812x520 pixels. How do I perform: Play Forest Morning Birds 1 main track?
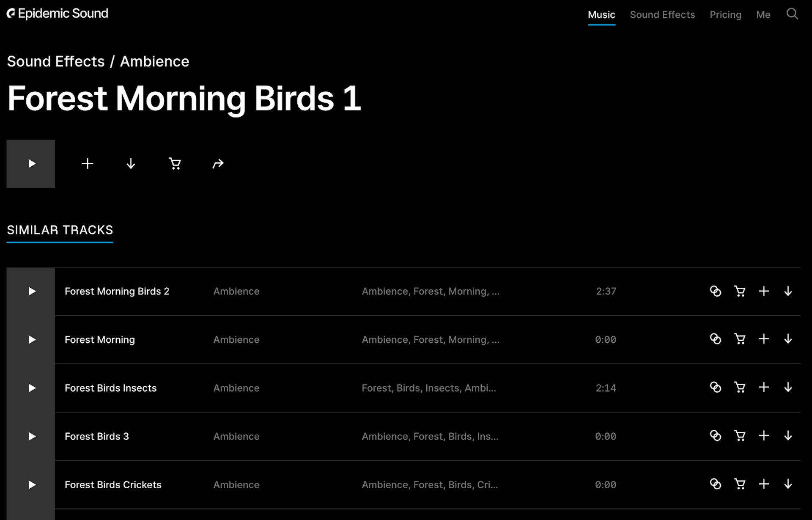31,164
